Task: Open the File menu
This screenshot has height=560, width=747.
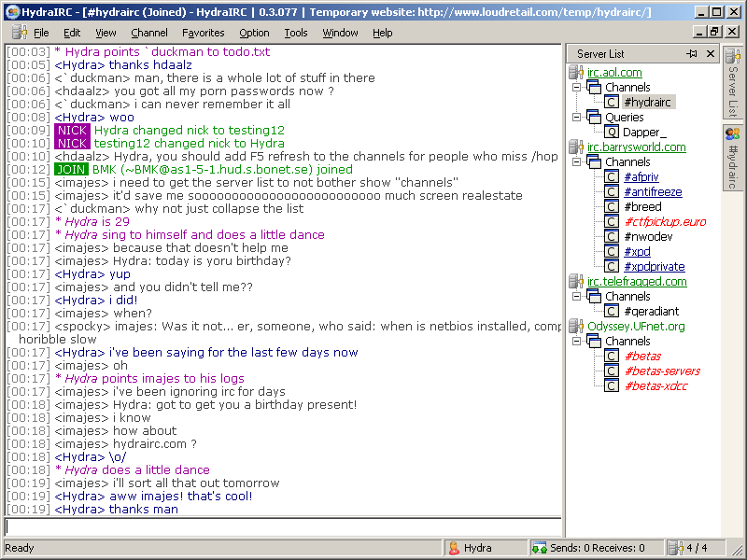Action: tap(41, 33)
